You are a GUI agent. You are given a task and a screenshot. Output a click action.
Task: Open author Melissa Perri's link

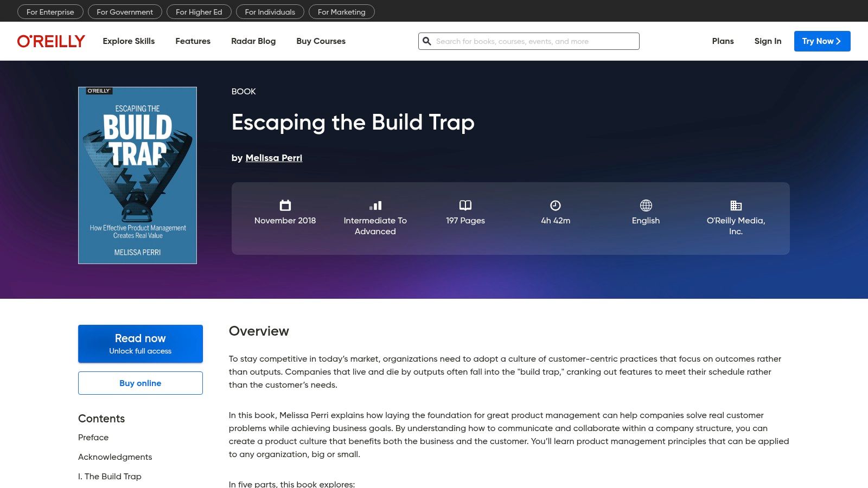point(273,158)
